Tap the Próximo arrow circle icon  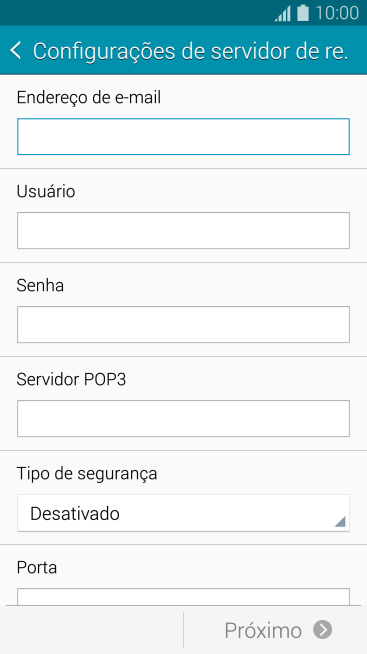[322, 630]
